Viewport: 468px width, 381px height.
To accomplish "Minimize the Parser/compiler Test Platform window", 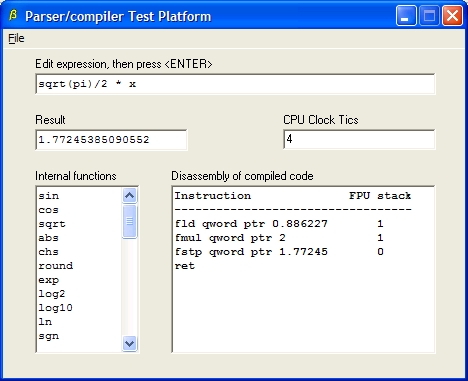I will pyautogui.click(x=406, y=15).
